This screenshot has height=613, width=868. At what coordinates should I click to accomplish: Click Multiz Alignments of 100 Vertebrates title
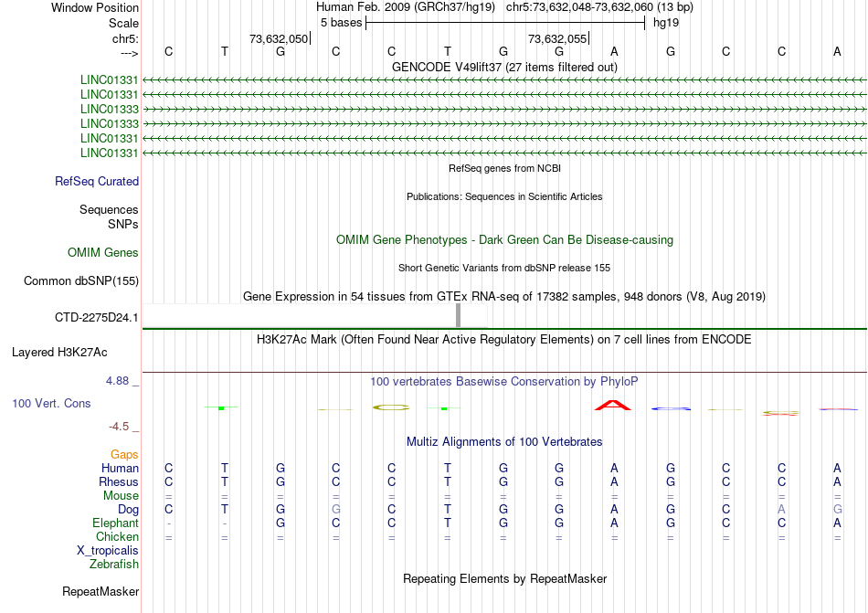pyautogui.click(x=504, y=441)
